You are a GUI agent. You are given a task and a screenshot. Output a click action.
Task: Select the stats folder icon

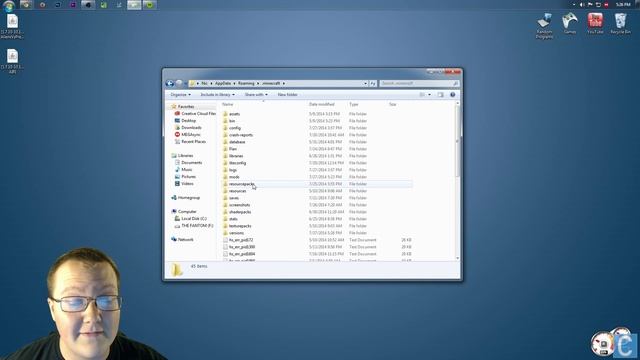tap(225, 219)
